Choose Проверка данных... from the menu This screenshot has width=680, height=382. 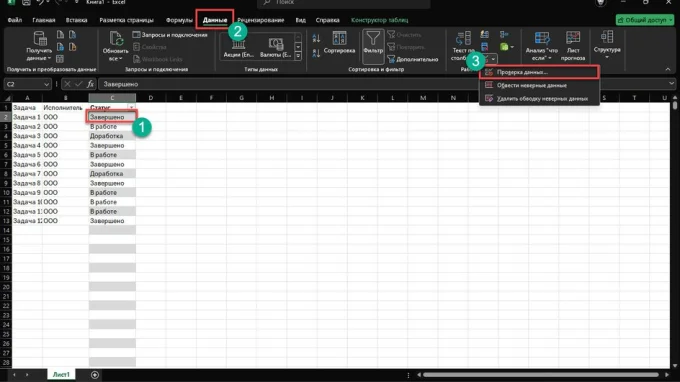pos(539,72)
